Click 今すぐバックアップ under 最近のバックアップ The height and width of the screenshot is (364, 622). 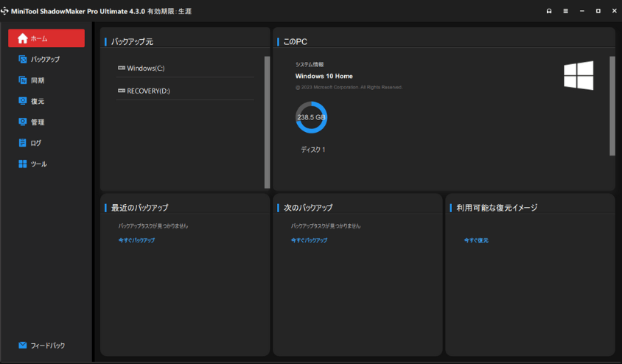click(x=136, y=240)
